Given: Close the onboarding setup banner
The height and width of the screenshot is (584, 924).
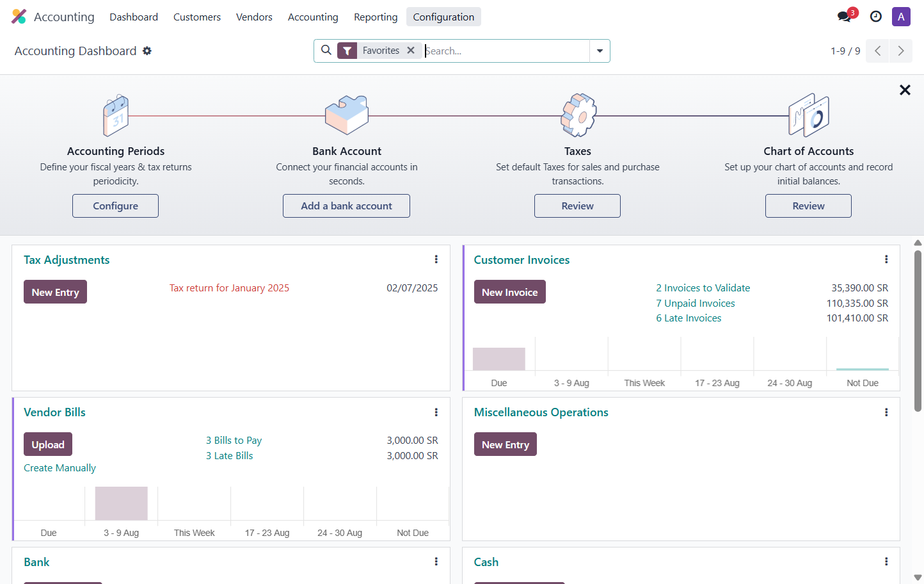Looking at the screenshot, I should coord(905,90).
